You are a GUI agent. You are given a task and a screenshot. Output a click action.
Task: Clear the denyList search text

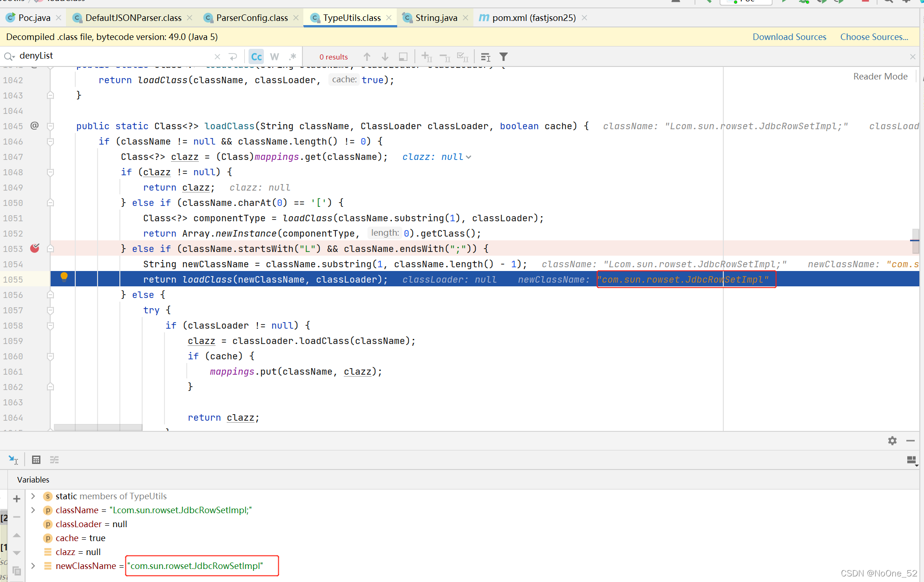tap(217, 57)
